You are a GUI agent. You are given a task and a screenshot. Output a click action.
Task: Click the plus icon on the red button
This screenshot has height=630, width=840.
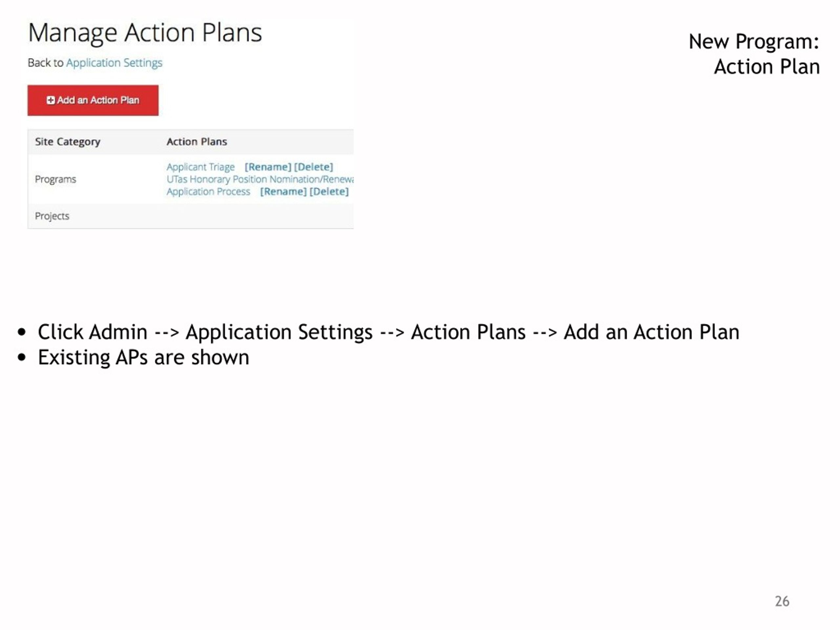point(51,100)
